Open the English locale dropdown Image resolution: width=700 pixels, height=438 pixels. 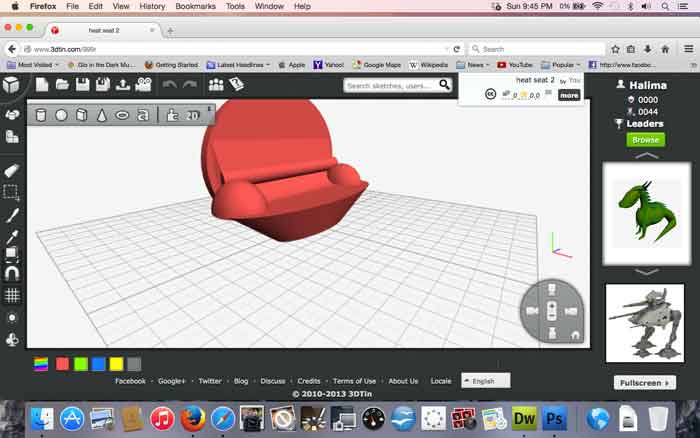[486, 381]
